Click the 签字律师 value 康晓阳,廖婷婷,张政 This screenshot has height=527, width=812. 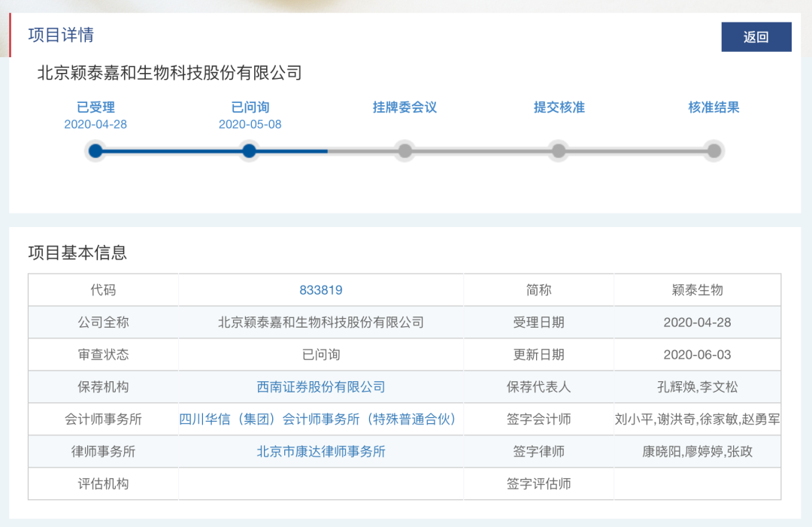point(697,451)
